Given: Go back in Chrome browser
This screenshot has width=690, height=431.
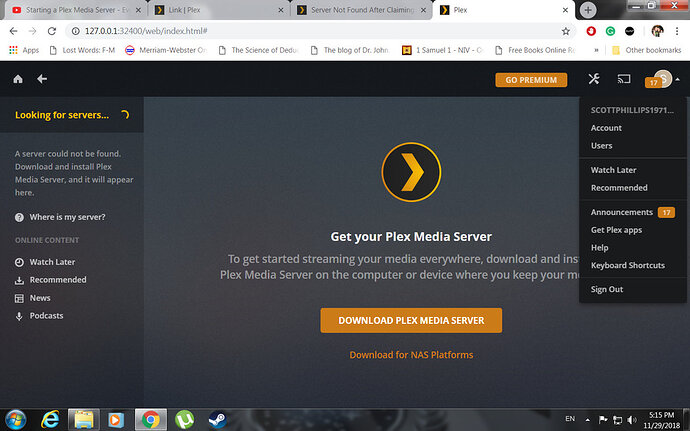Looking at the screenshot, I should [13, 31].
